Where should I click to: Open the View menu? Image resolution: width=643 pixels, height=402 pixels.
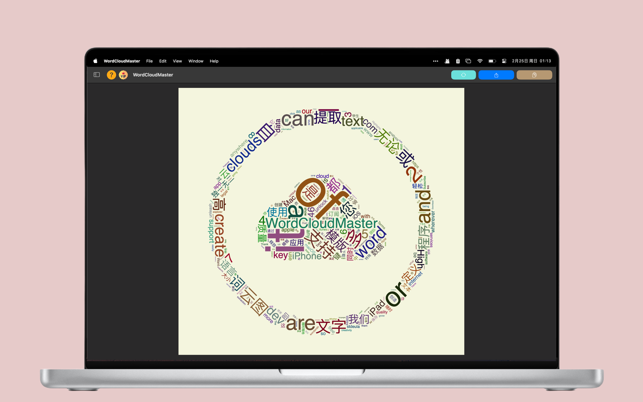(x=177, y=61)
